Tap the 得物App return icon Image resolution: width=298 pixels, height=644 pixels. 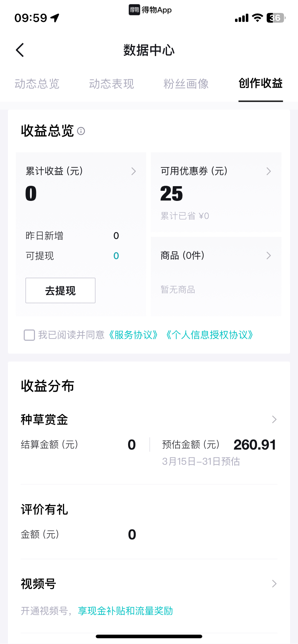tap(134, 10)
